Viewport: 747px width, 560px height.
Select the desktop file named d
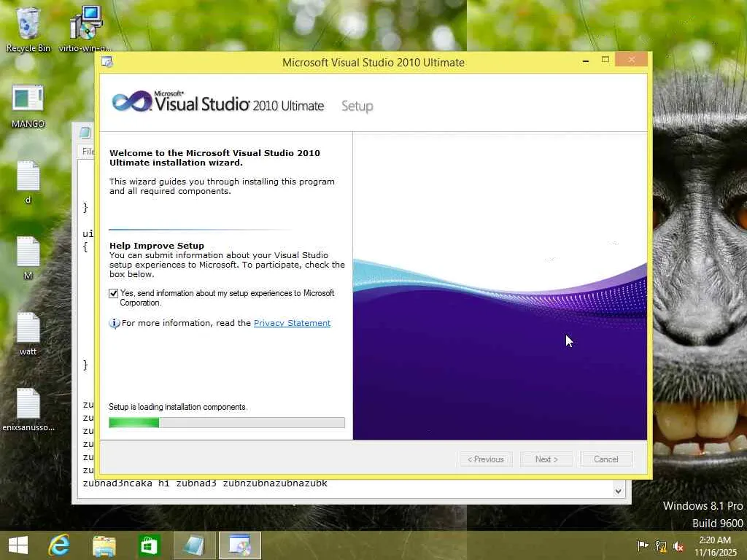pos(28,182)
